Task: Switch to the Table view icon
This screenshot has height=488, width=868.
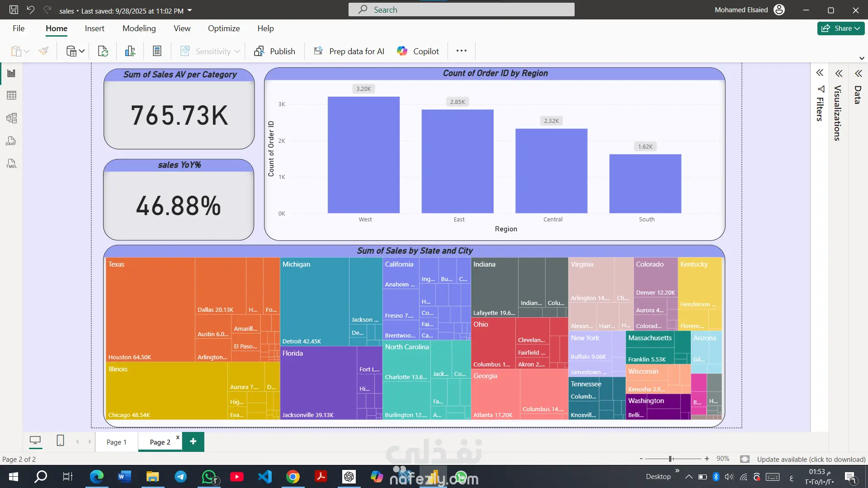Action: click(11, 95)
